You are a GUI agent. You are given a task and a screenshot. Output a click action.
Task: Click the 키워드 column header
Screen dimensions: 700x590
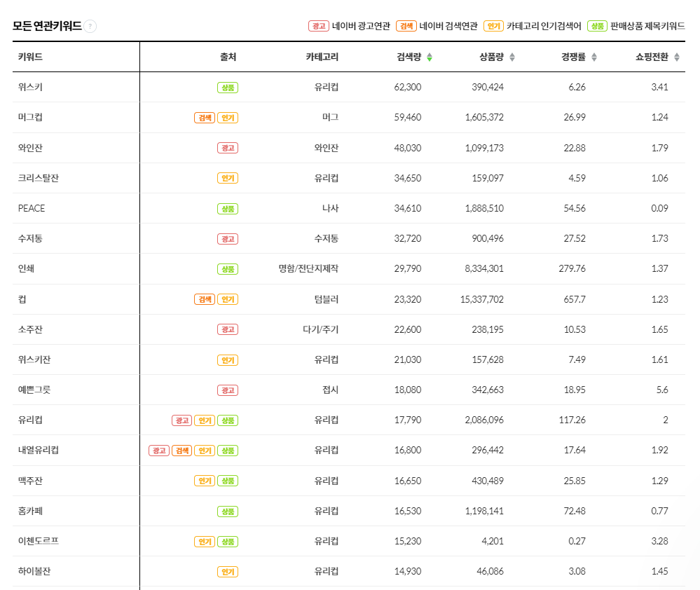coord(30,57)
